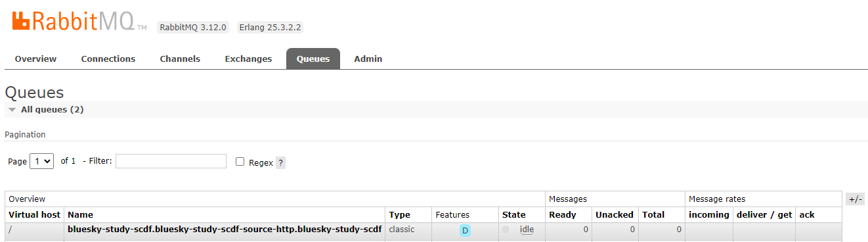868x242 pixels.
Task: Click the Queues page heading
Action: click(34, 93)
